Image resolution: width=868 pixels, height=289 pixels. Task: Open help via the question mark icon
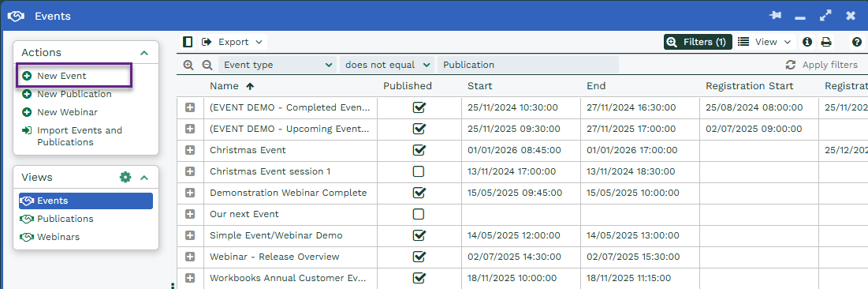click(857, 42)
